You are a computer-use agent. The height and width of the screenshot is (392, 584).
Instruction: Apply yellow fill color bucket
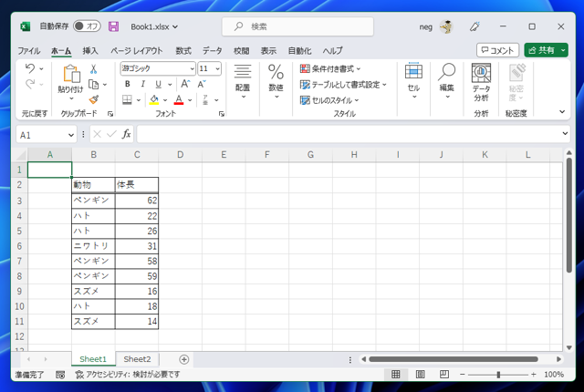pos(154,99)
